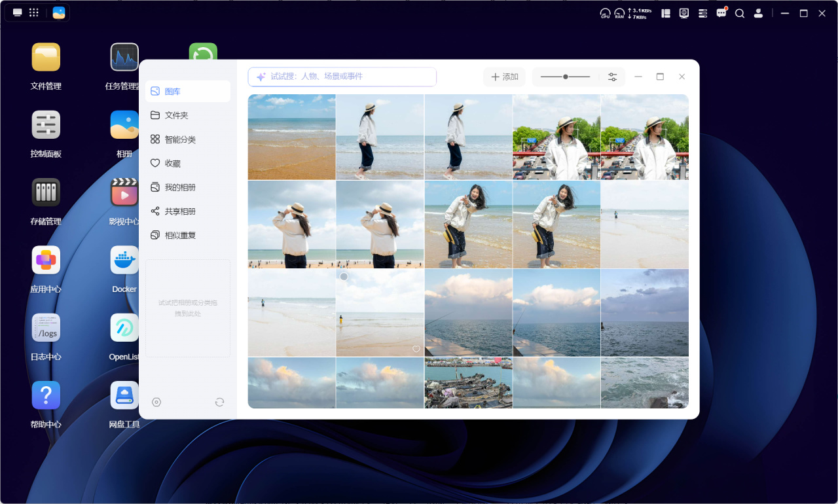The width and height of the screenshot is (838, 504).
Task: Open the first beach waves thumbnail
Action: coord(292,137)
